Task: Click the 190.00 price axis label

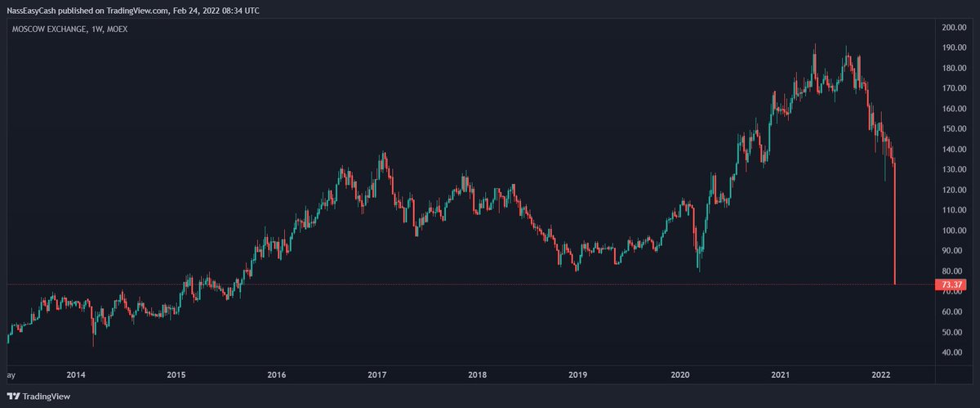Action: coord(954,48)
